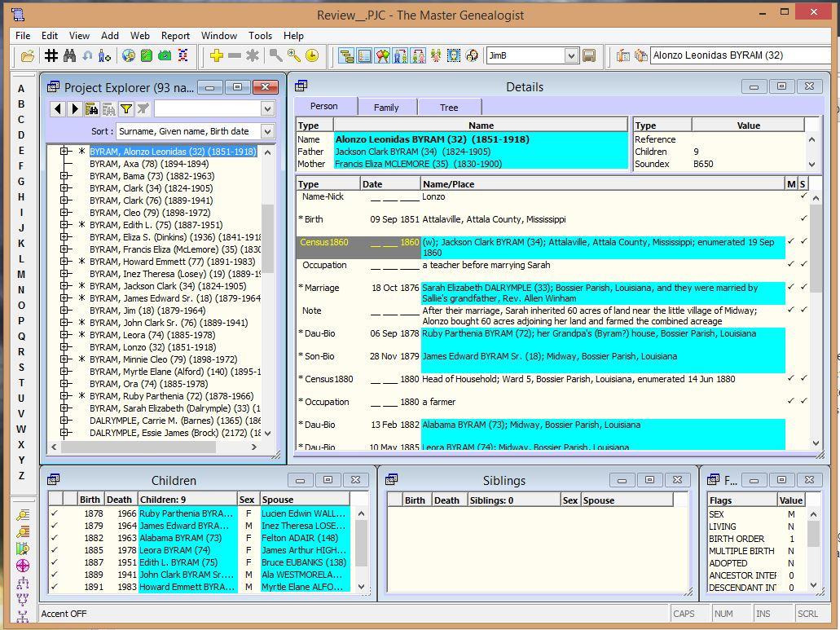
Task: Expand BYRAM, Howard Emmett (77) node
Action: pos(64,262)
